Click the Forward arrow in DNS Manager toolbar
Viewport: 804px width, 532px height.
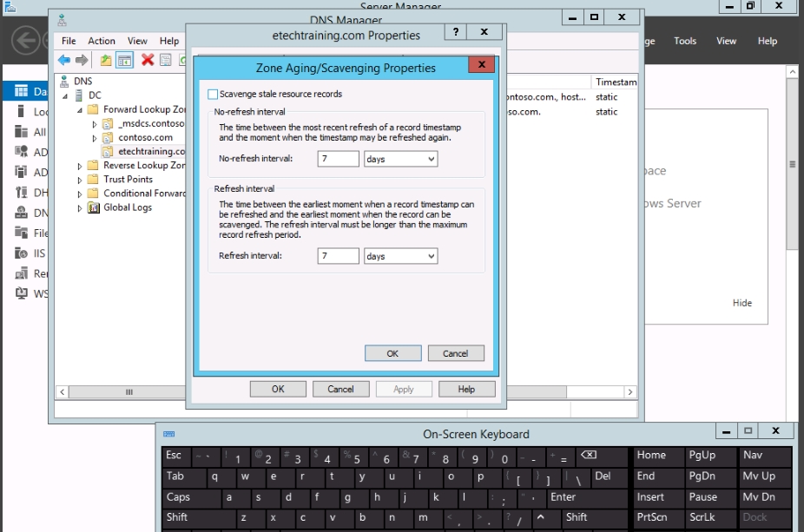[x=82, y=60]
